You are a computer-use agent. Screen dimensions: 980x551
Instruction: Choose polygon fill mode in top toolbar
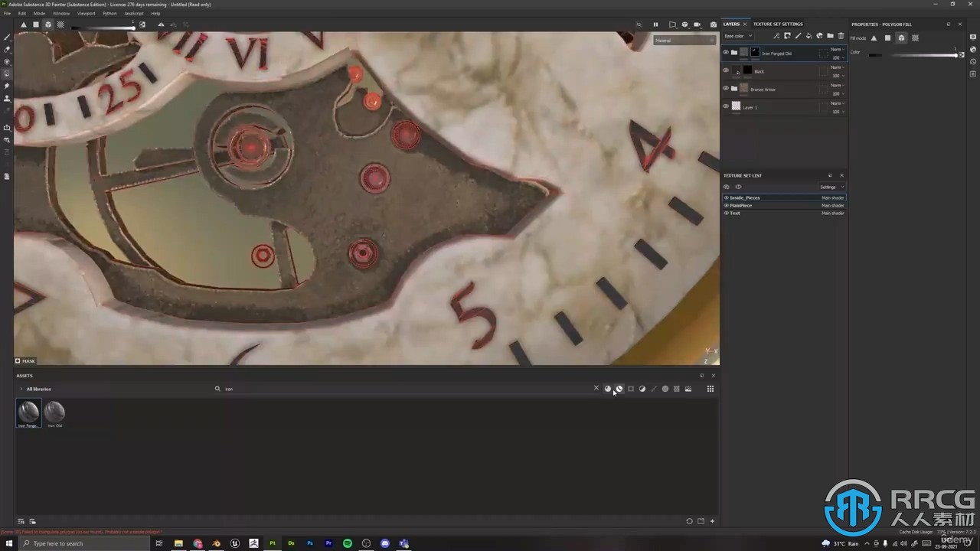[x=35, y=24]
